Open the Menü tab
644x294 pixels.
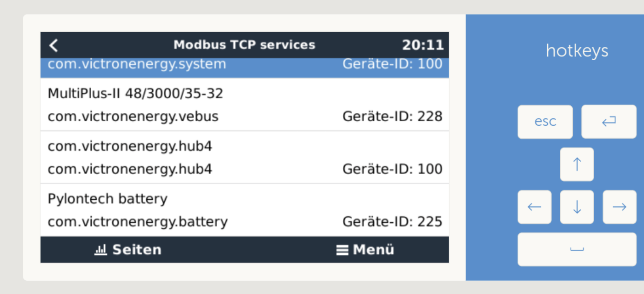coord(365,249)
